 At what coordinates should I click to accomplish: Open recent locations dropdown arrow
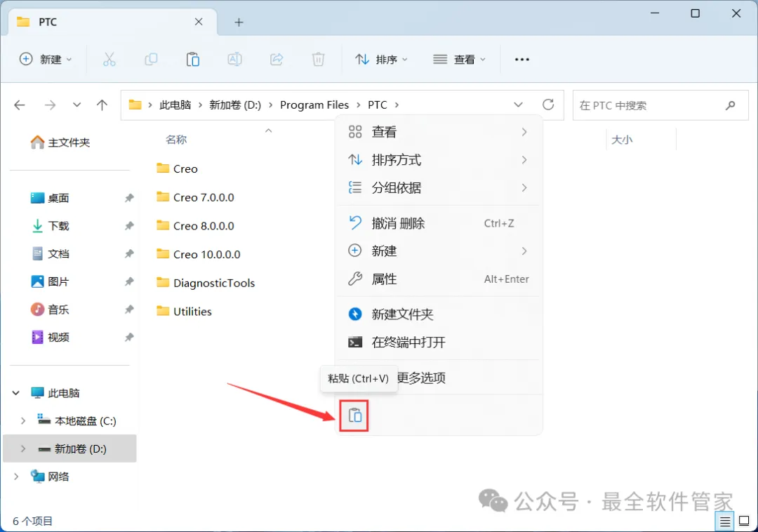77,105
